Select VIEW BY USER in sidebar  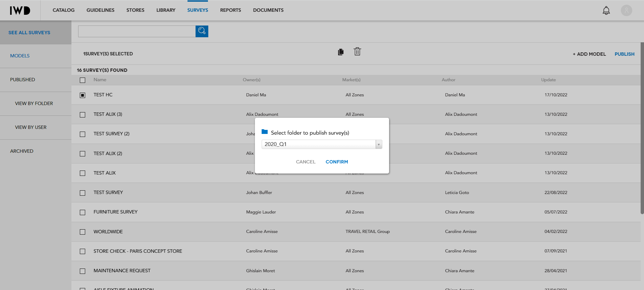pos(31,127)
